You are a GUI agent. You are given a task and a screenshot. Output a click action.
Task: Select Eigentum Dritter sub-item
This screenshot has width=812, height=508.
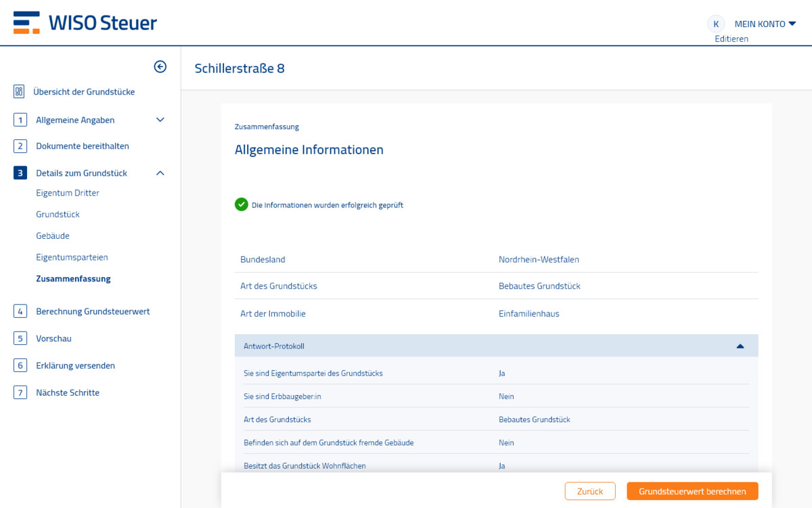click(x=68, y=193)
